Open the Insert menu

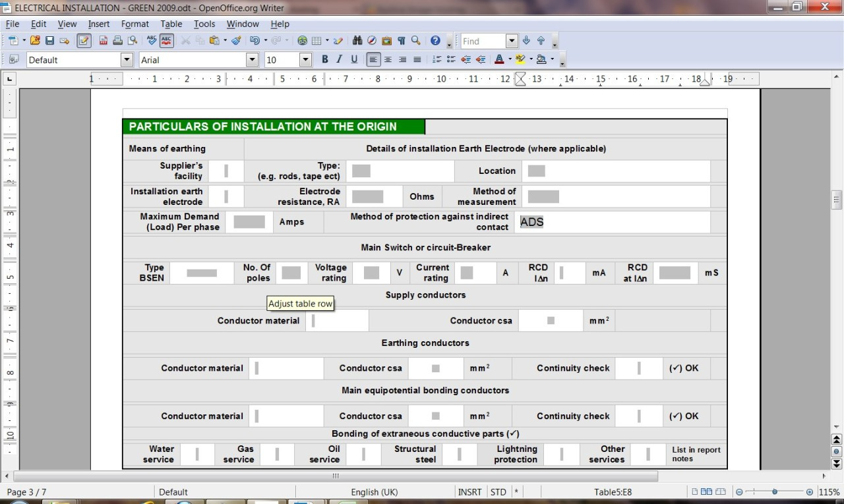tap(99, 24)
